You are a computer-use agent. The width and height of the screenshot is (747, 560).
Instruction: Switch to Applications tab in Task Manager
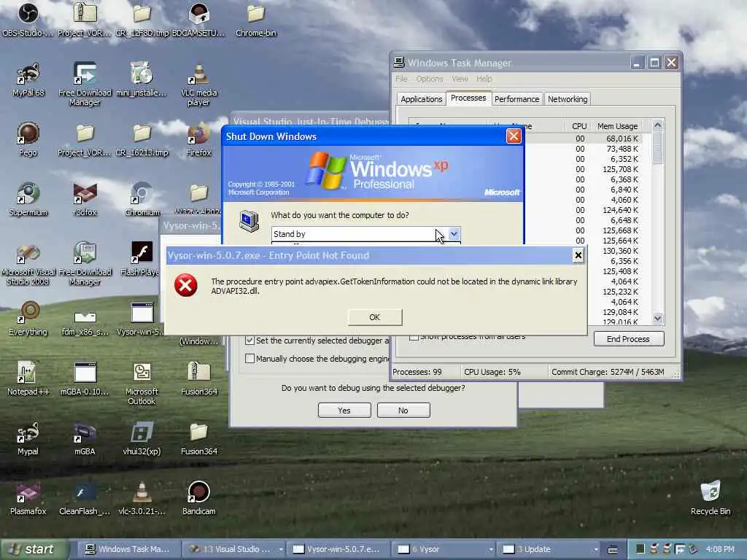(421, 99)
